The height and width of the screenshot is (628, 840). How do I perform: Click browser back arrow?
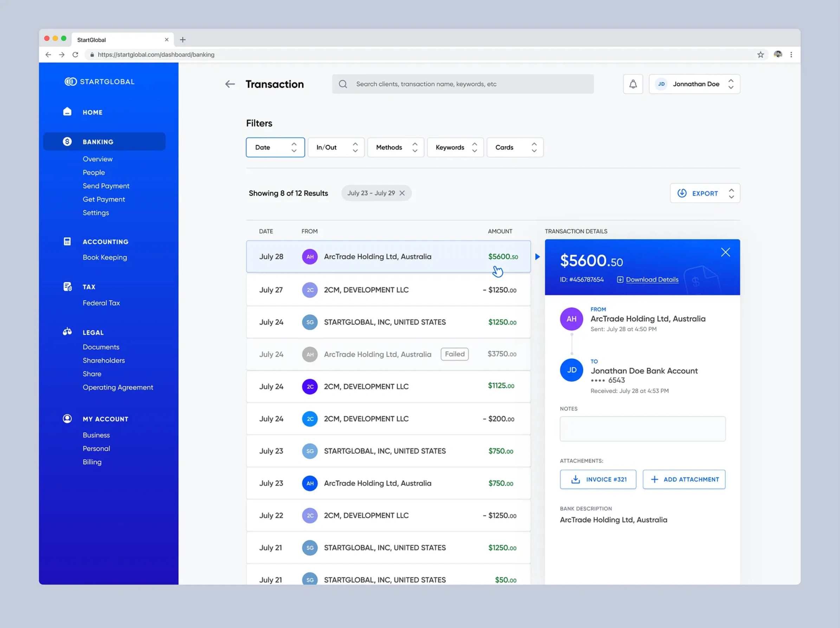[x=48, y=55]
